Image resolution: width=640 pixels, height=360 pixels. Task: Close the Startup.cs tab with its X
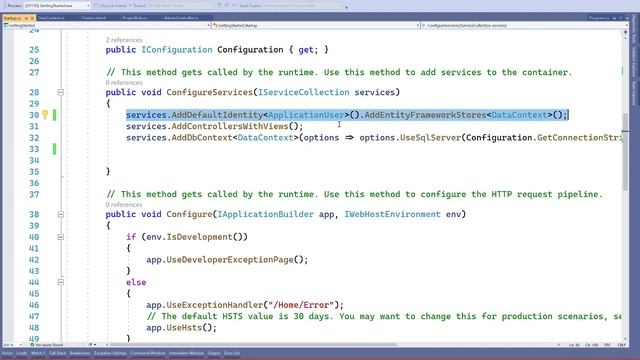click(x=33, y=18)
